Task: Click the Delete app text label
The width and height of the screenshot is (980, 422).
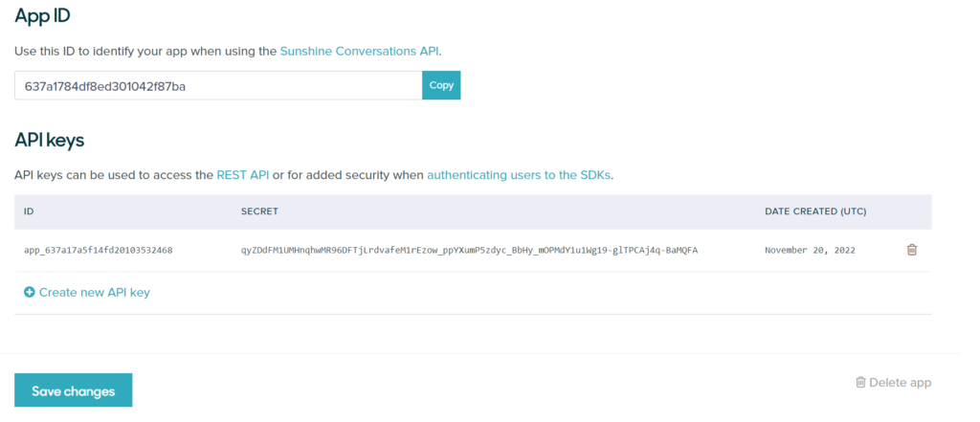Action: [x=900, y=382]
